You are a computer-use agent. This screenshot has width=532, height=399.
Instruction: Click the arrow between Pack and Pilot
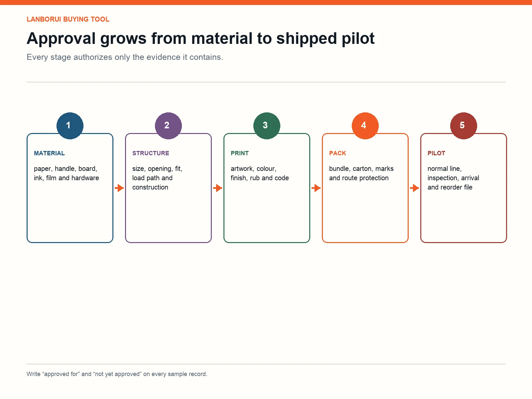pyautogui.click(x=414, y=188)
